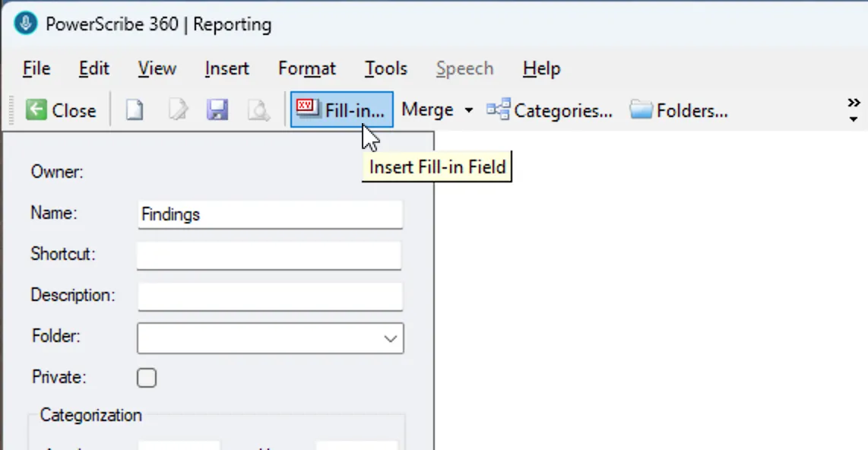Open the Folder selection dropdown

pos(390,338)
